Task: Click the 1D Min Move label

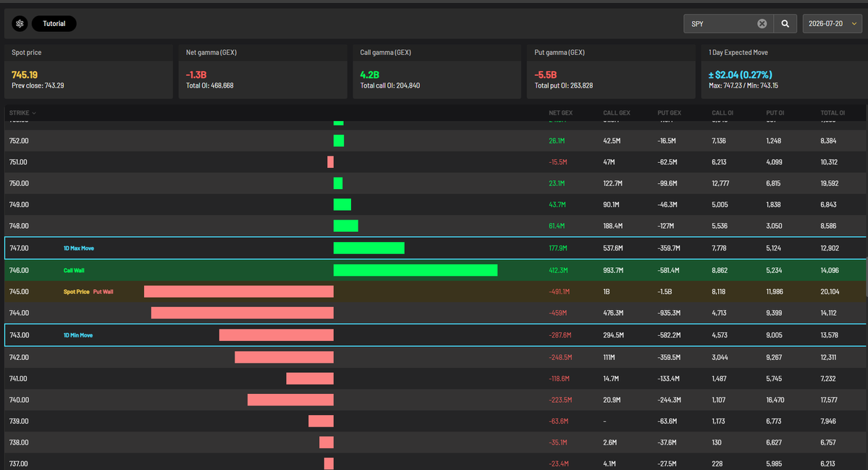Action: click(x=78, y=335)
